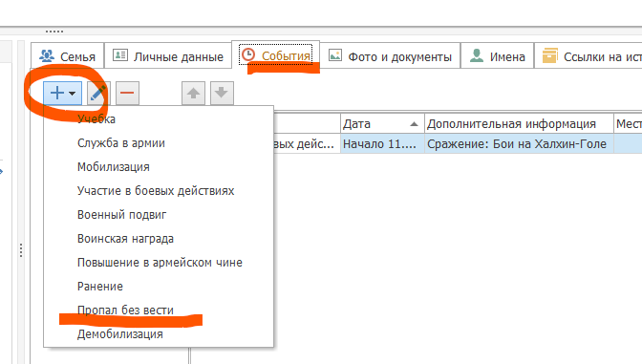This screenshot has width=642, height=364.
Task: Open the Личные данные tab
Action: pos(168,55)
